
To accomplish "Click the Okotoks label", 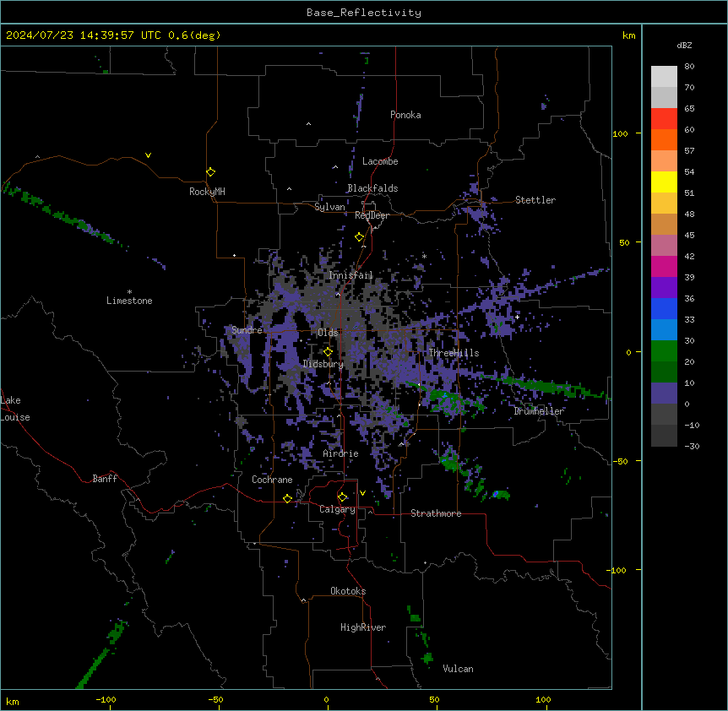I will [x=348, y=591].
